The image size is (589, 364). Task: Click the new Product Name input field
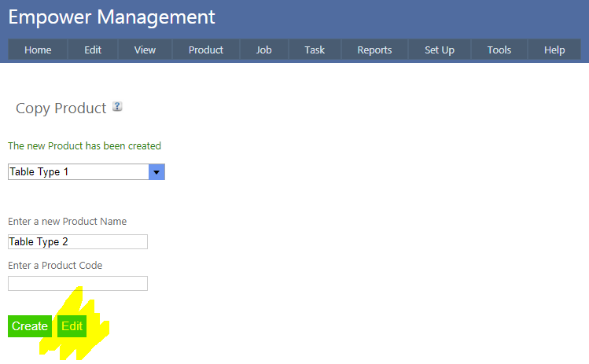(x=78, y=242)
